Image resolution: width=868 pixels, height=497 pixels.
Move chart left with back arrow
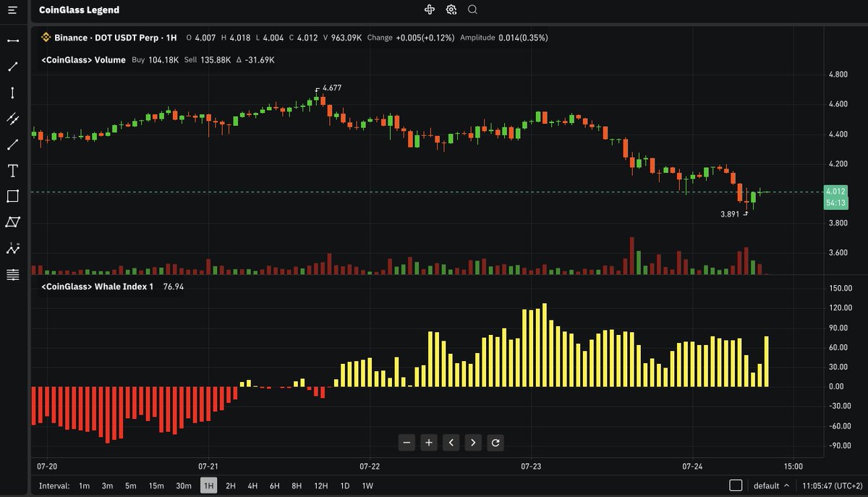451,443
